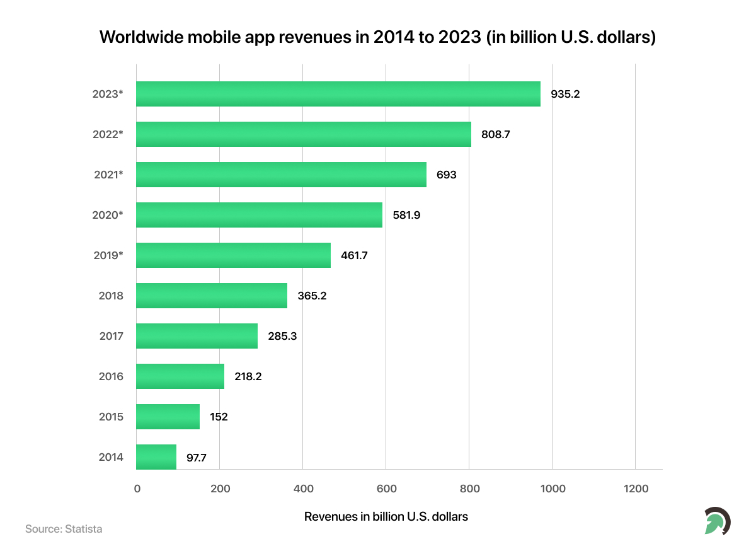Select the 2020 bar in the chart
756x556 pixels.
pyautogui.click(x=259, y=215)
